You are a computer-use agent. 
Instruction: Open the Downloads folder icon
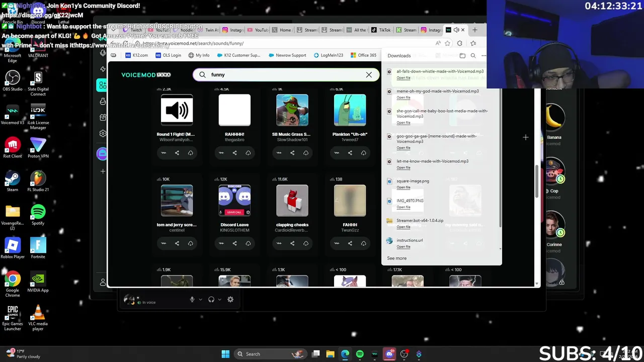tap(462, 56)
